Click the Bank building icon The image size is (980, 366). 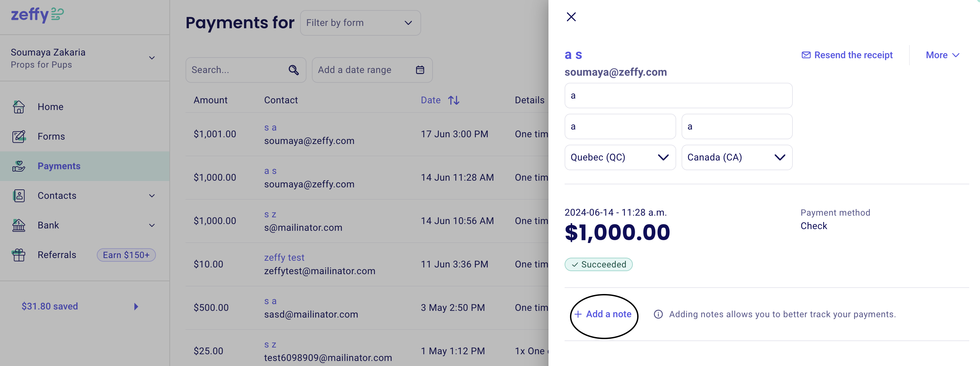pyautogui.click(x=18, y=225)
